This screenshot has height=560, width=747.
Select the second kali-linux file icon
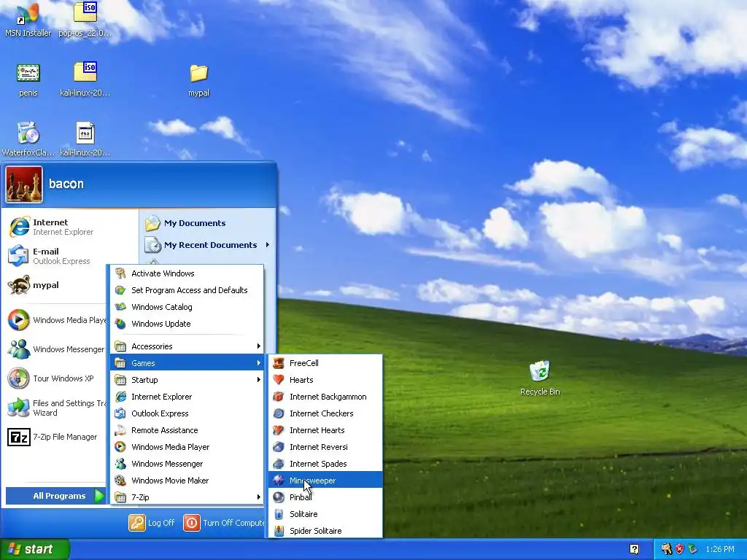tap(85, 139)
